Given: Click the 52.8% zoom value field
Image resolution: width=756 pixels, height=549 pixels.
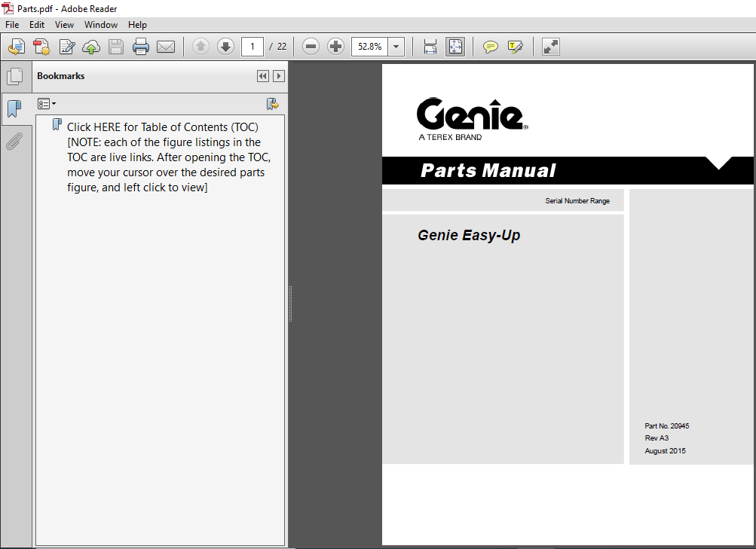Looking at the screenshot, I should pyautogui.click(x=370, y=47).
